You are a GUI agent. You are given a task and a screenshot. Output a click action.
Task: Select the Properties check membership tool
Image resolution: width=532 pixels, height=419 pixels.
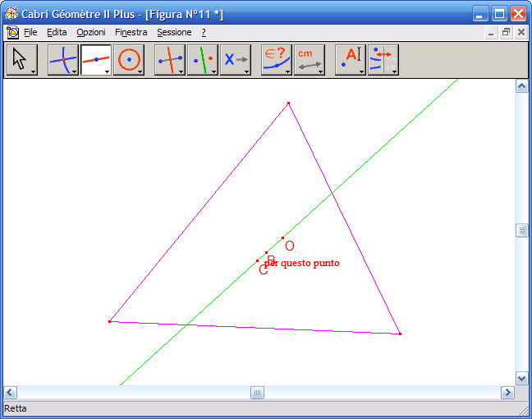tap(277, 60)
